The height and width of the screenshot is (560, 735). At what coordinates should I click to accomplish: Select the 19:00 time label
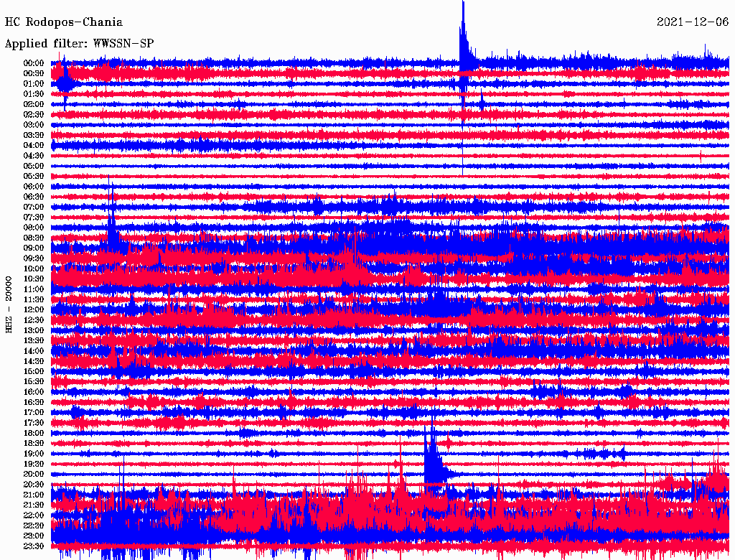tap(34, 454)
